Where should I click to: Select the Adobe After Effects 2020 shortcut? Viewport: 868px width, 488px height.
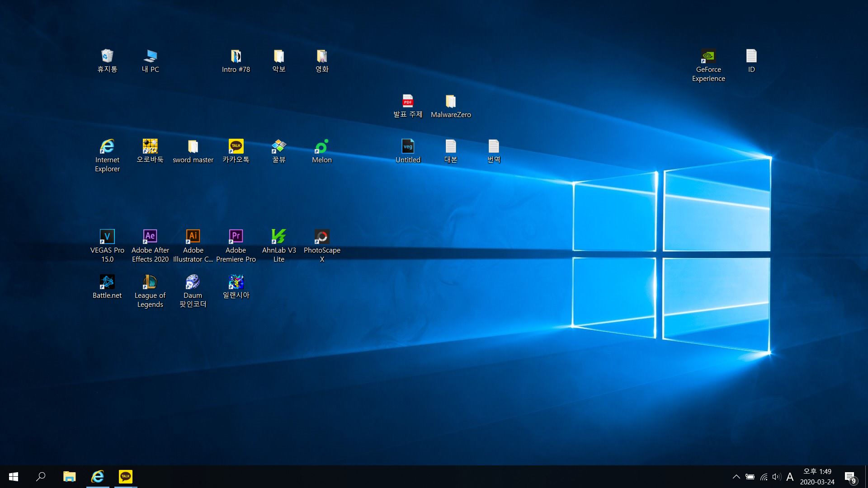tap(150, 246)
